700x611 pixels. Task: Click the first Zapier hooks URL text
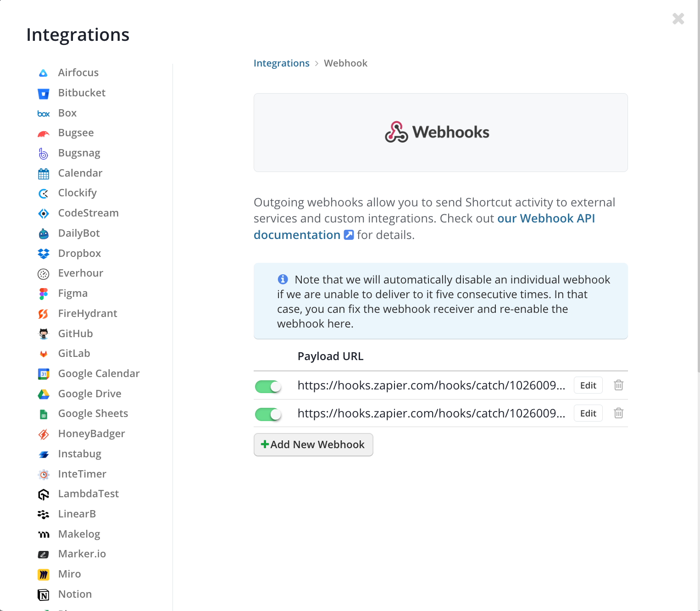pyautogui.click(x=431, y=385)
